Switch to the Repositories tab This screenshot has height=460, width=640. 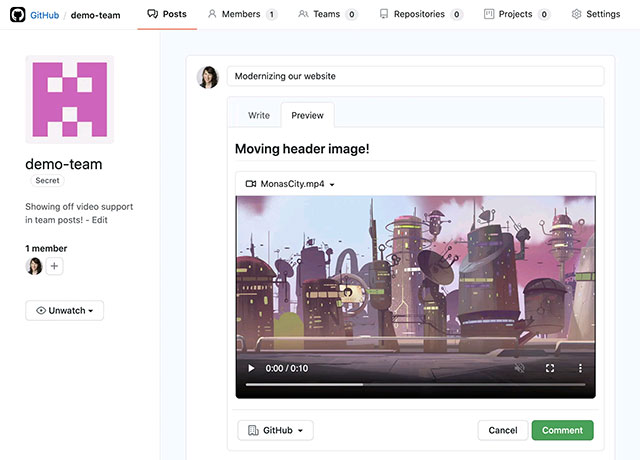420,14
